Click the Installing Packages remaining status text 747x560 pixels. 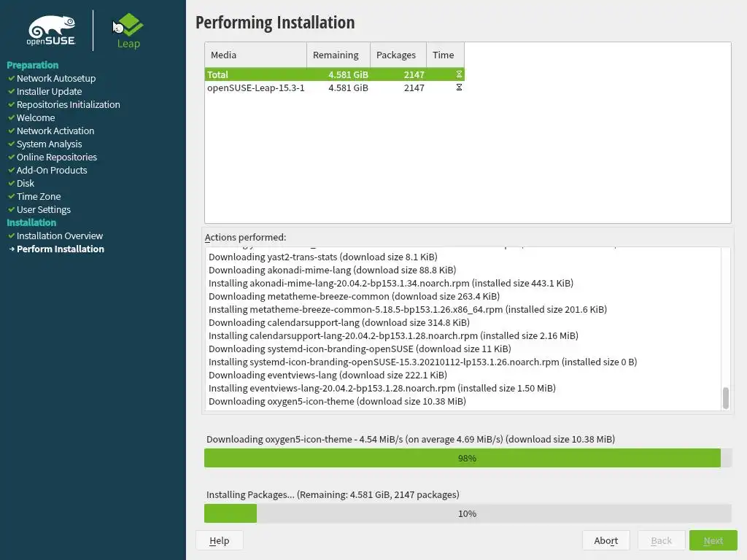(x=333, y=494)
